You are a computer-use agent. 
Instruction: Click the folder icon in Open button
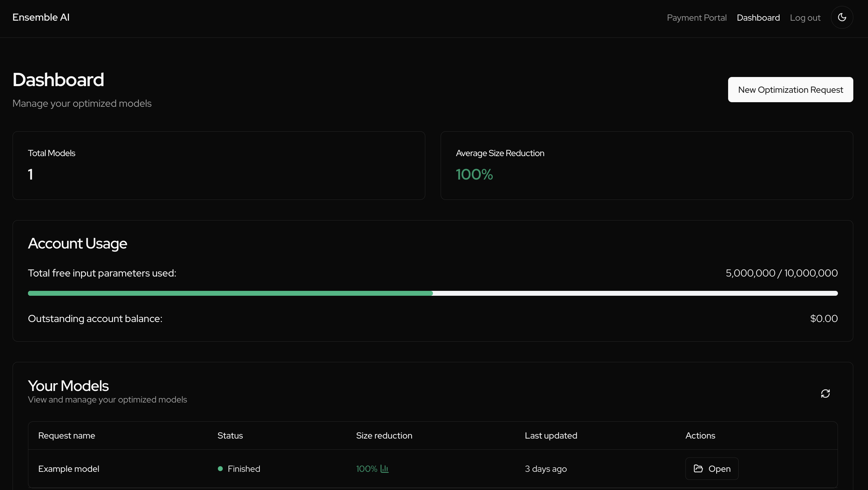coord(698,469)
